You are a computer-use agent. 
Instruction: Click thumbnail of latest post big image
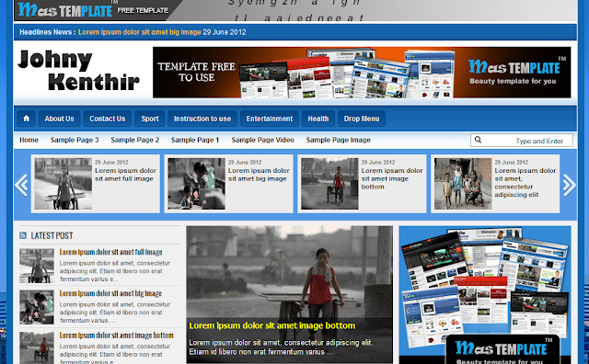37,307
